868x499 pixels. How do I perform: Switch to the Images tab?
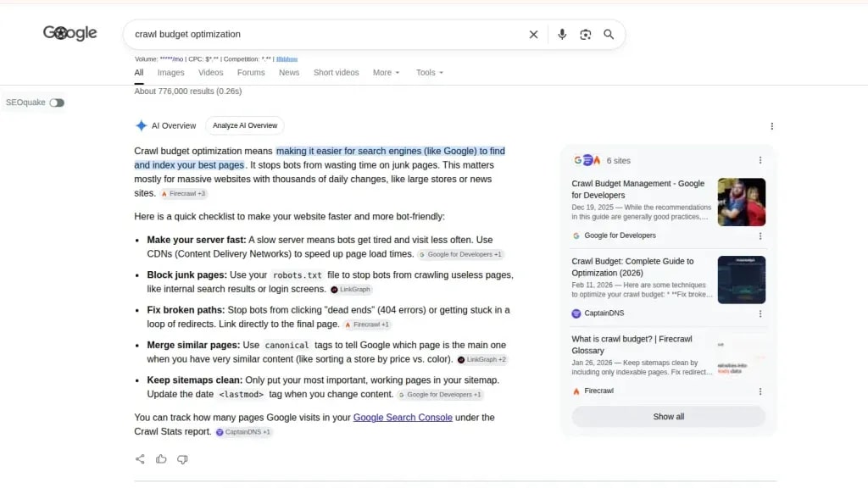[x=170, y=73]
